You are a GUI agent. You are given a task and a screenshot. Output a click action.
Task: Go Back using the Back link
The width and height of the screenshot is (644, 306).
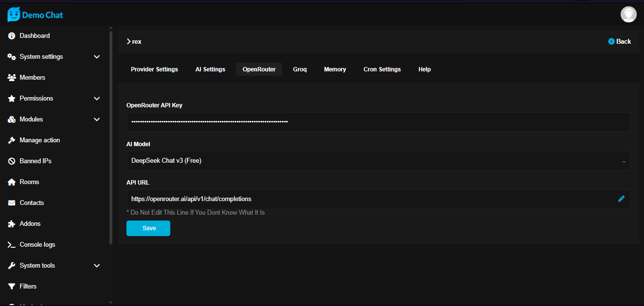pos(619,42)
